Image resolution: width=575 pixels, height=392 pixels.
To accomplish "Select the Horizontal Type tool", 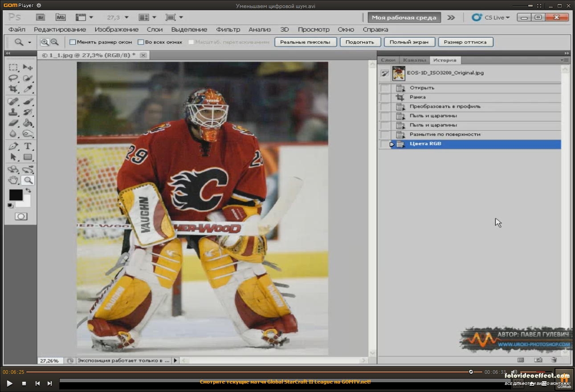I will point(28,146).
